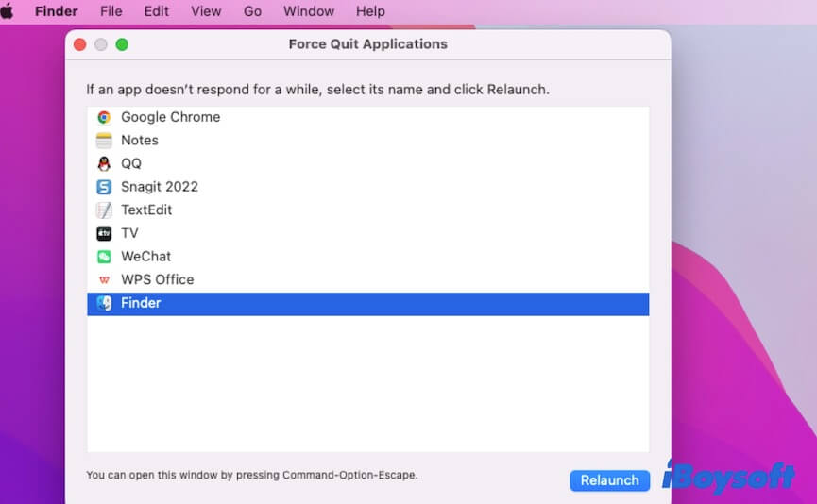Screen dimensions: 817x504
Task: Open the File menu
Action: 111,11
